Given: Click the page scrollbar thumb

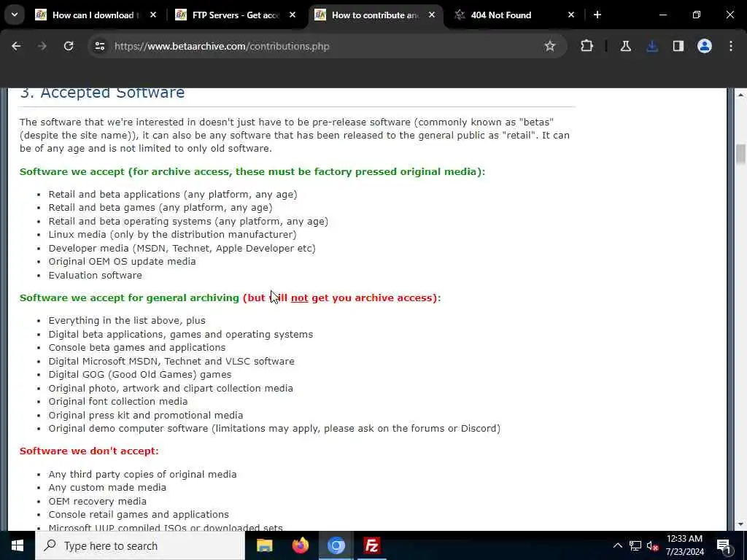Looking at the screenshot, I should 740,154.
